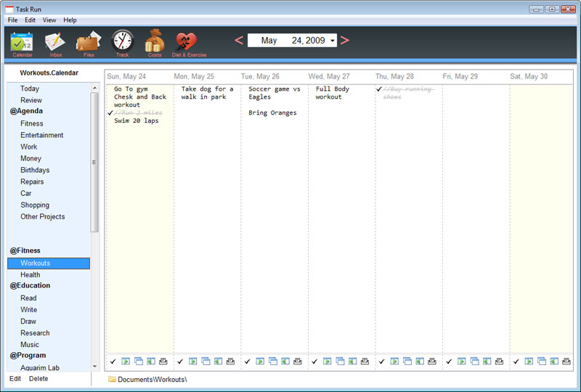Go to previous week with left arrow
This screenshot has width=581, height=392.
[239, 41]
